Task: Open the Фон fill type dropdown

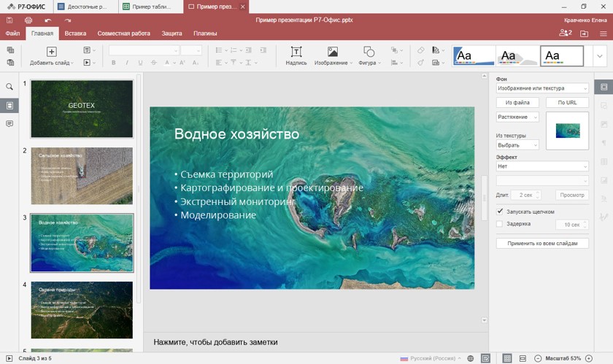Action: [542, 88]
